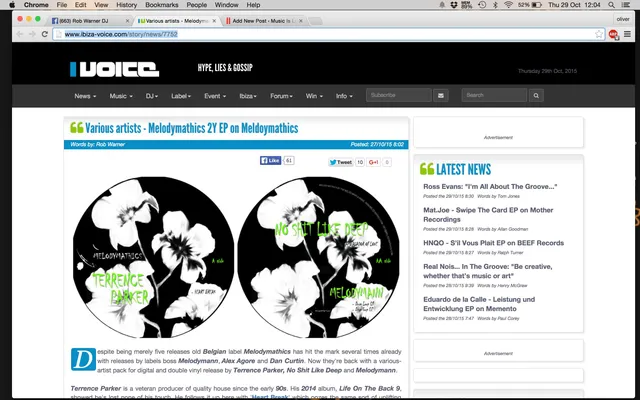Image resolution: width=640 pixels, height=400 pixels.
Task: Open the People menu
Action: [x=196, y=5]
